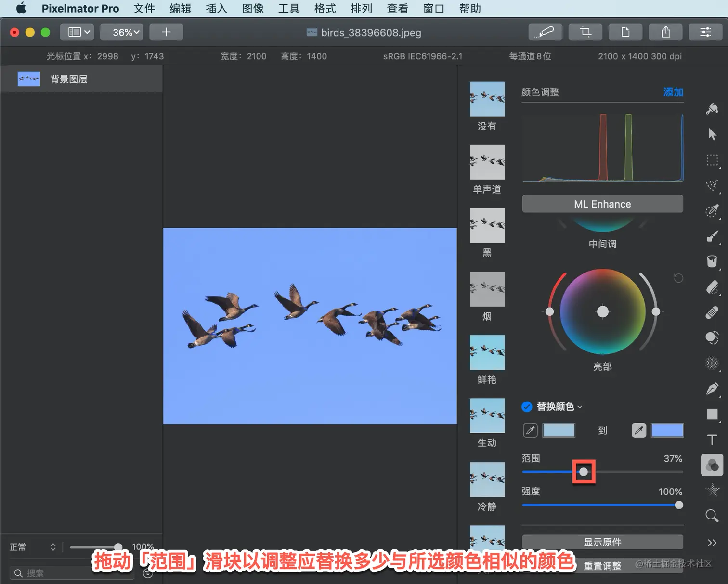Click the document toolbar icon next to Crop
728x584 pixels.
click(x=625, y=32)
